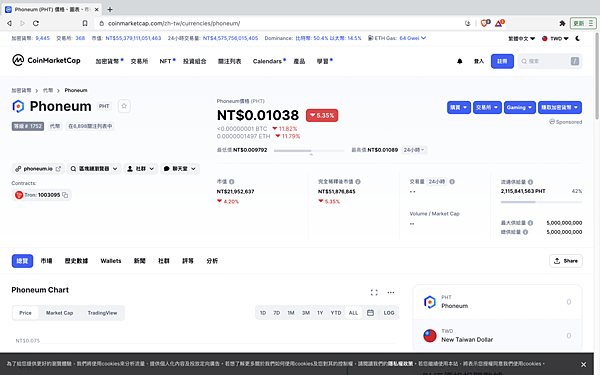Open the chart calendar date picker
The width and height of the screenshot is (600, 375).
pos(370,313)
